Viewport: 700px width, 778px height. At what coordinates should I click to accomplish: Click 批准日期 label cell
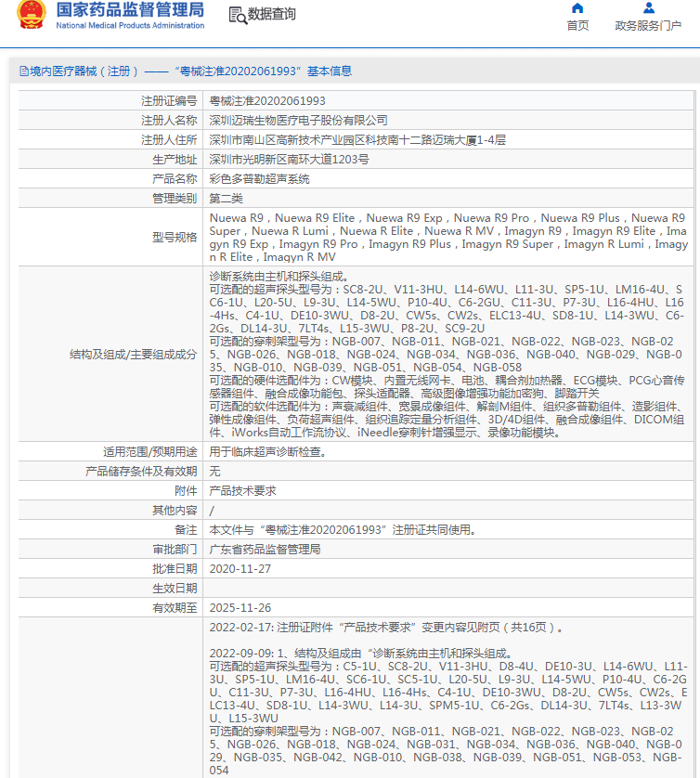pos(110,568)
